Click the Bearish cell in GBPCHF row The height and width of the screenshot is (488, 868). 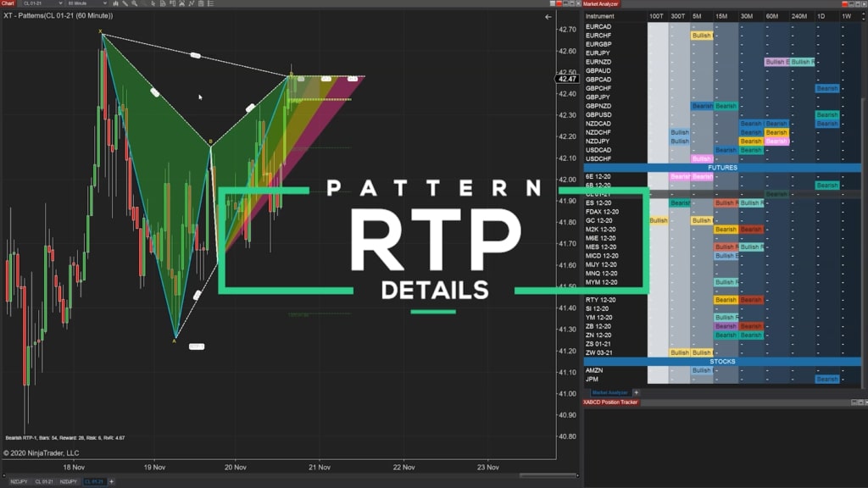click(827, 88)
